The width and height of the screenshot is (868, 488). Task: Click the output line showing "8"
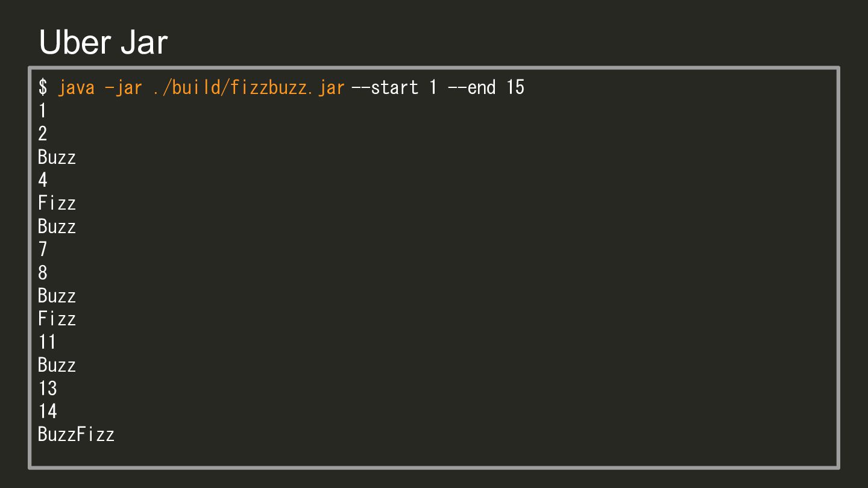coord(43,273)
